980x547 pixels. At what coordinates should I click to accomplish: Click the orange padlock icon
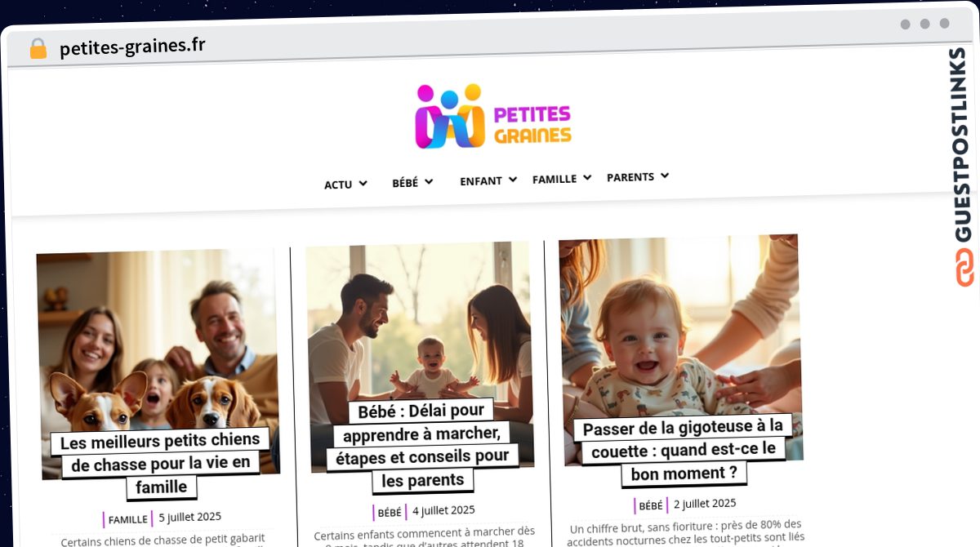click(38, 49)
